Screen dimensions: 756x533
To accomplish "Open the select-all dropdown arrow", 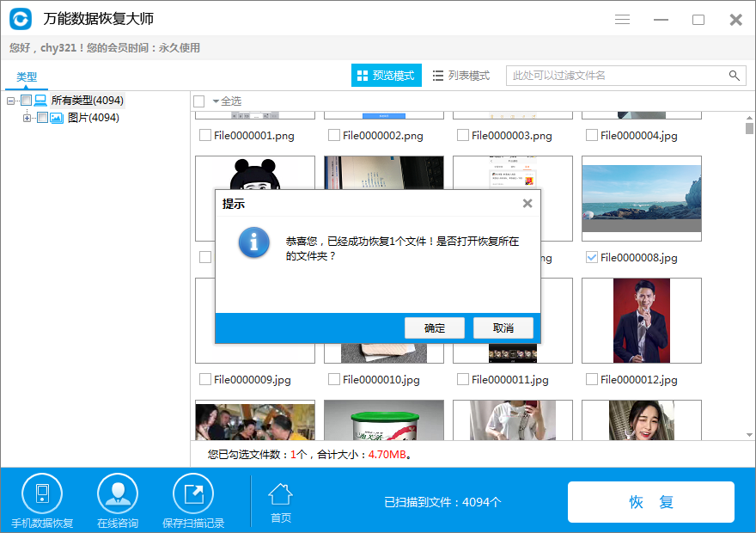I will (216, 101).
